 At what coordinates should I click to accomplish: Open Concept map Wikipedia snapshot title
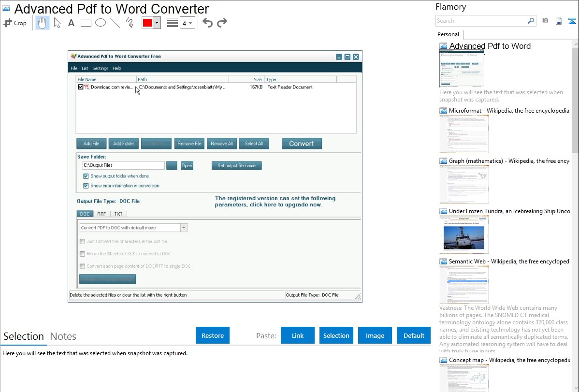[x=509, y=360]
